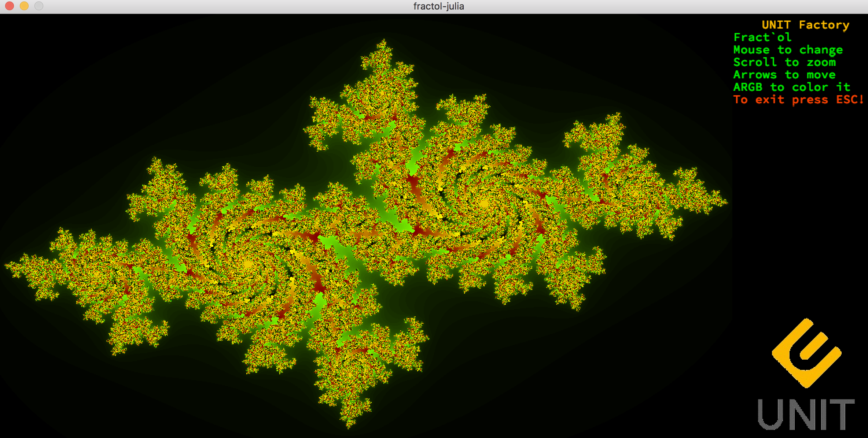
Task: Click the center of the right spiral
Action: tap(485, 203)
